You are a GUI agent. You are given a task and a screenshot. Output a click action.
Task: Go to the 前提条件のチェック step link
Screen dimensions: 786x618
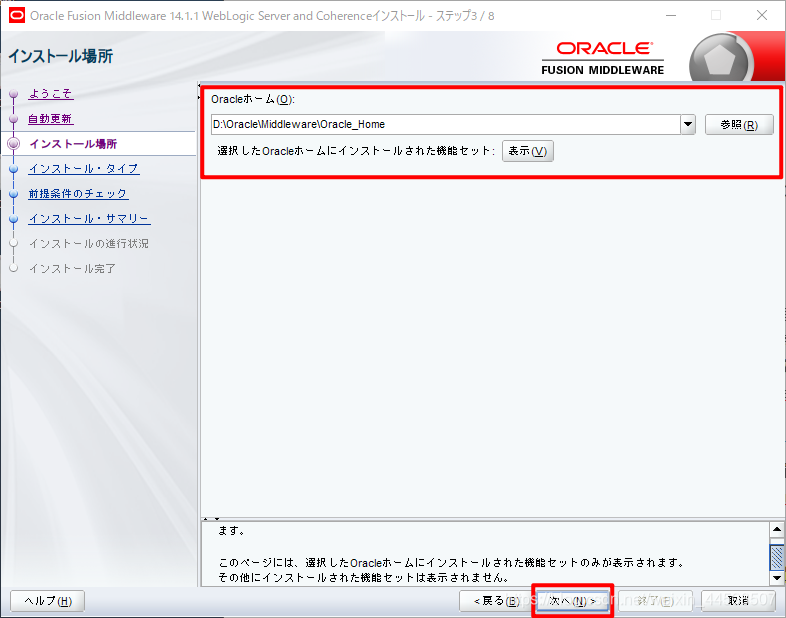click(x=78, y=194)
